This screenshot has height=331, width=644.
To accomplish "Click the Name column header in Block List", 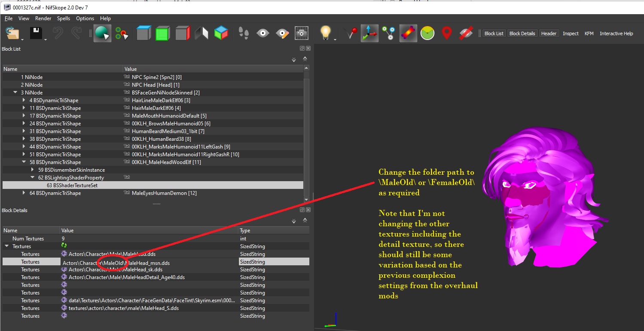I will click(63, 69).
